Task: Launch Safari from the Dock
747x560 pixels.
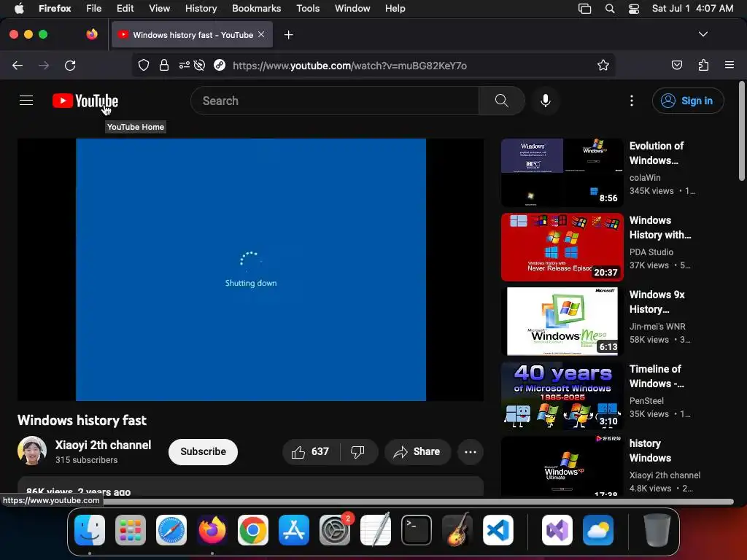Action: (171, 530)
